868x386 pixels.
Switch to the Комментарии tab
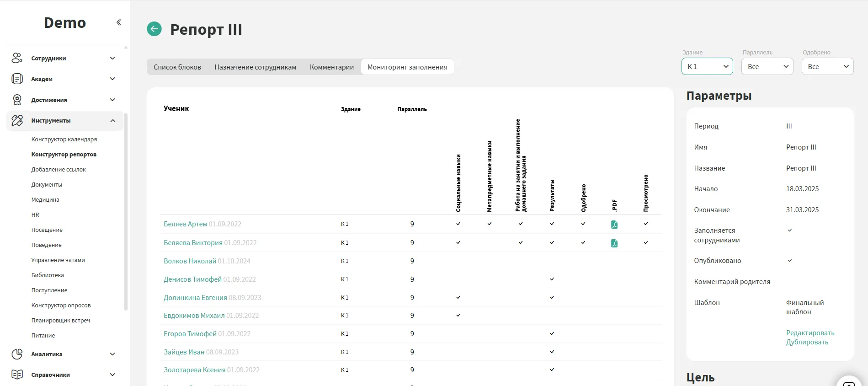331,67
